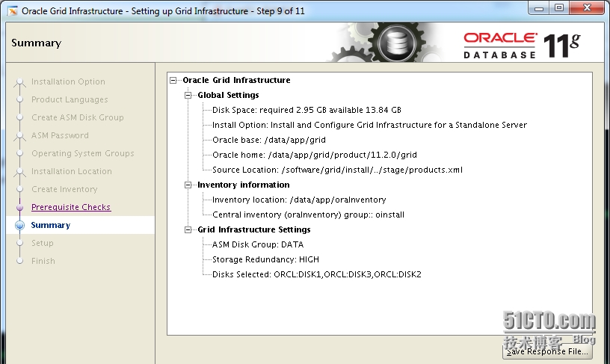This screenshot has height=364, width=610.
Task: Select the Create ASM Disk Group step
Action: point(78,117)
